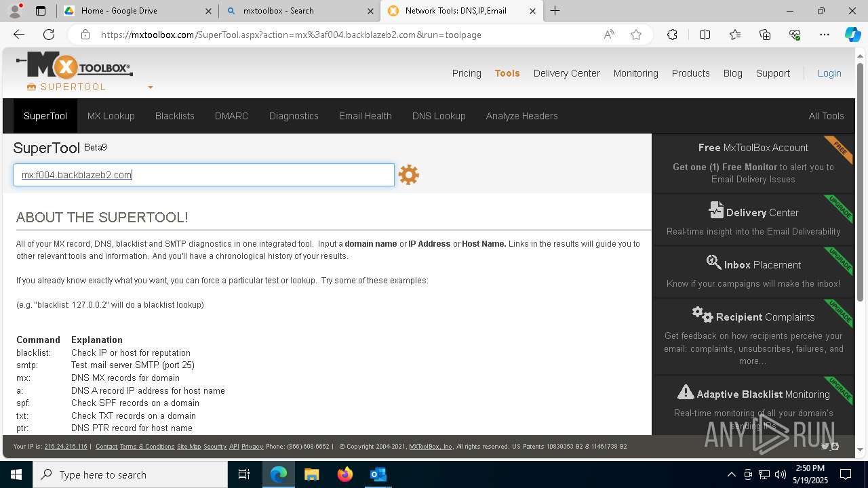
Task: Open Free MxToolBox Account panel
Action: (x=753, y=163)
